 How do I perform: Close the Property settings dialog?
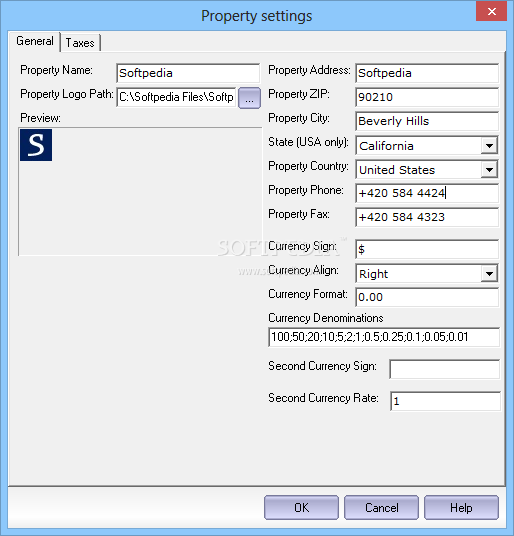tap(491, 11)
